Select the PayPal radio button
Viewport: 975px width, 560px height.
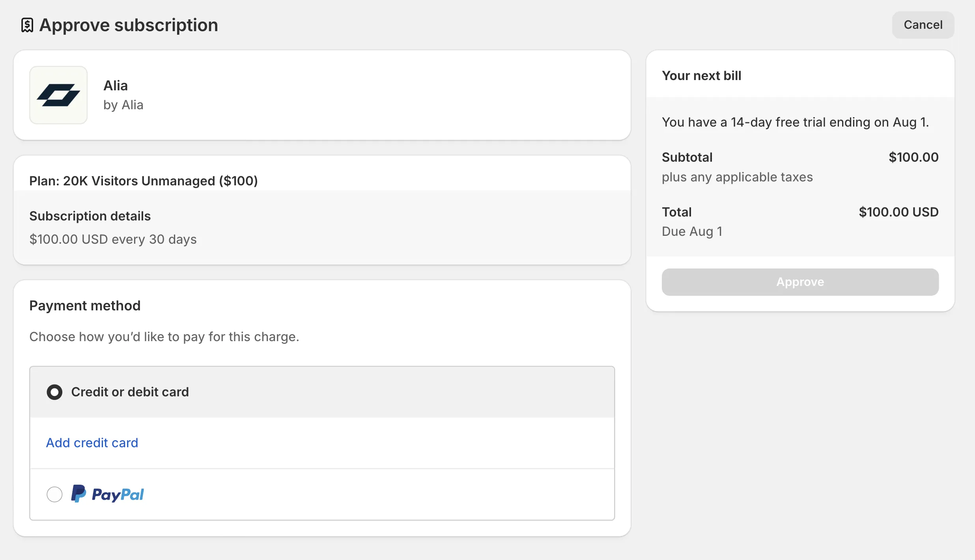click(x=54, y=494)
